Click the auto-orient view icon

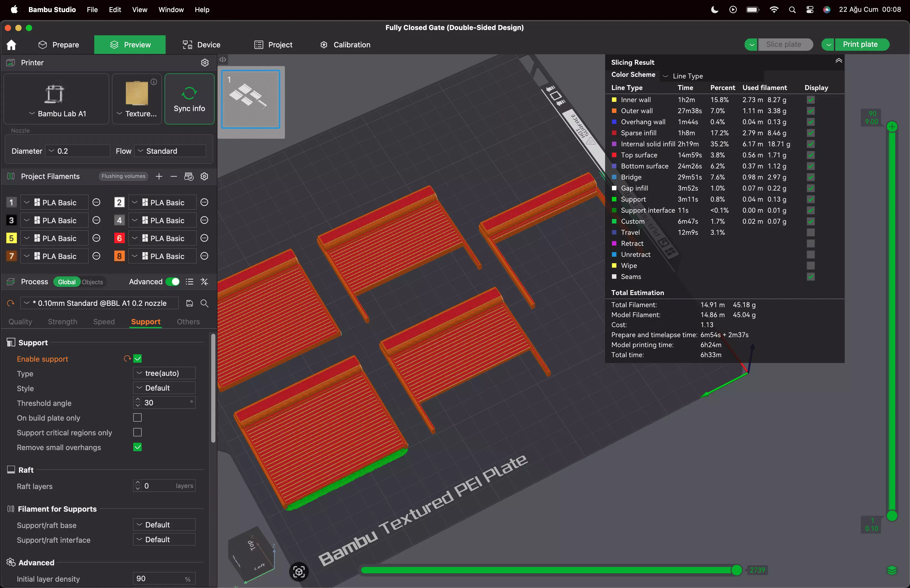(x=299, y=572)
